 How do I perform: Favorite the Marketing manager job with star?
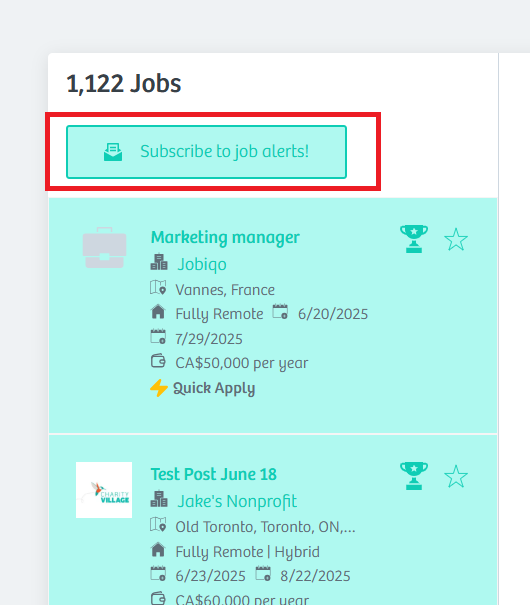click(x=456, y=239)
